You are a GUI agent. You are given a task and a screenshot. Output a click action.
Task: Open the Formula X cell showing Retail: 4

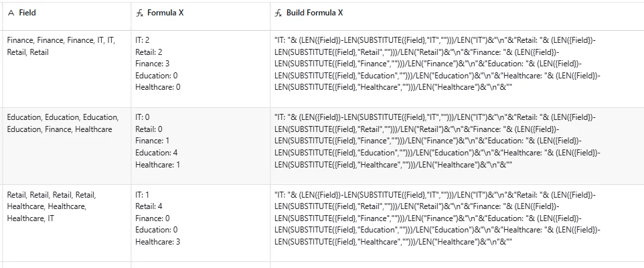pos(200,223)
